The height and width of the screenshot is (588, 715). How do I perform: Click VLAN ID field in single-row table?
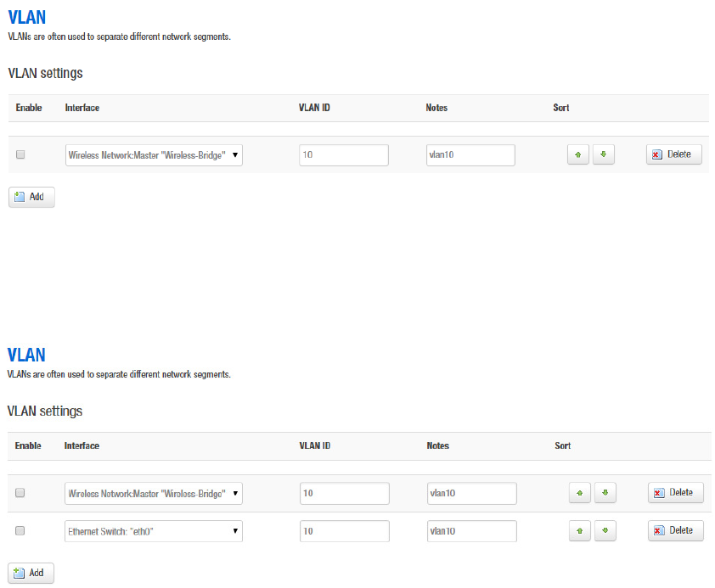(343, 155)
